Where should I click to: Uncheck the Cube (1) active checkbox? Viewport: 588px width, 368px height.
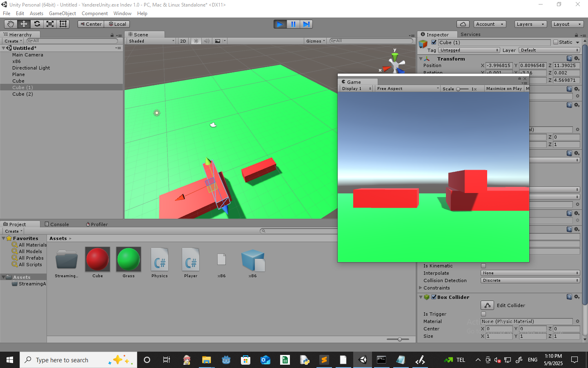(434, 42)
